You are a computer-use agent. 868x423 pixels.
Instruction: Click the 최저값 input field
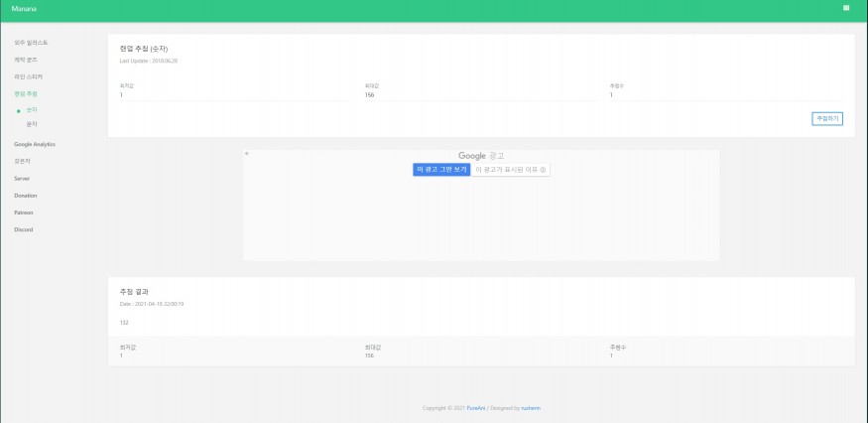(x=234, y=95)
